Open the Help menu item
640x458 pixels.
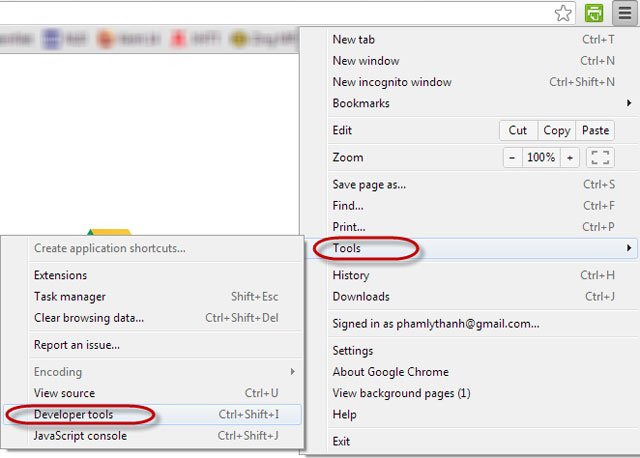point(473,415)
